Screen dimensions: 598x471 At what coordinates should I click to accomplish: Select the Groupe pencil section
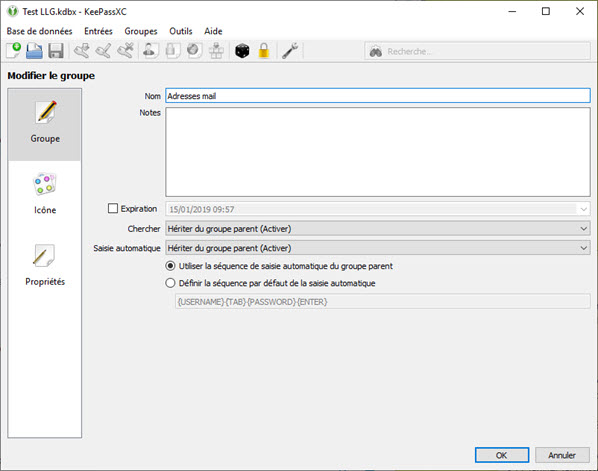45,125
